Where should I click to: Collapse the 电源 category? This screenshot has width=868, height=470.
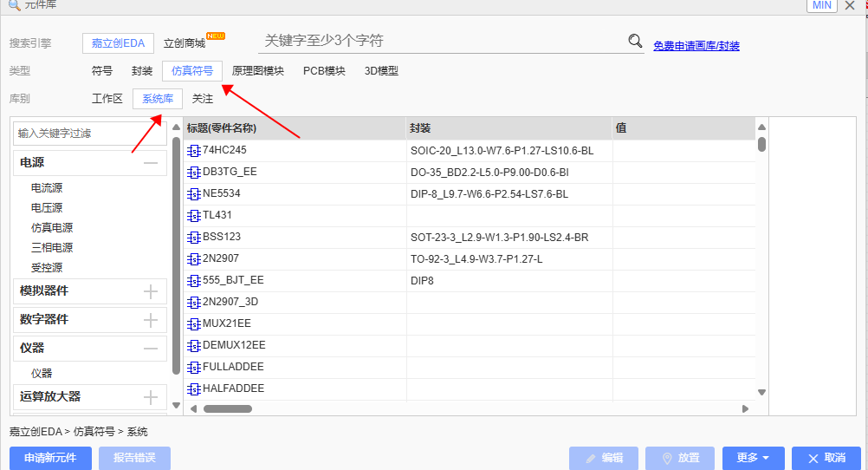pyautogui.click(x=151, y=163)
